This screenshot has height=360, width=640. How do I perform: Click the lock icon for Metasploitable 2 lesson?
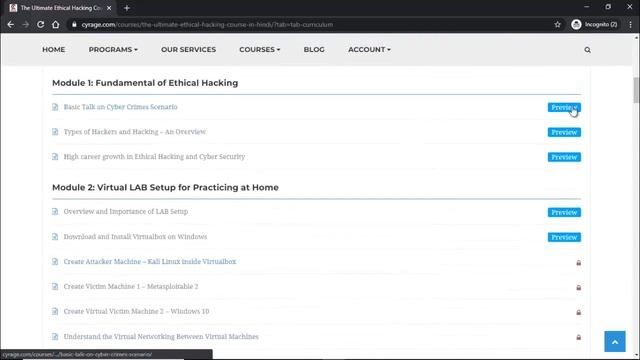(578, 288)
